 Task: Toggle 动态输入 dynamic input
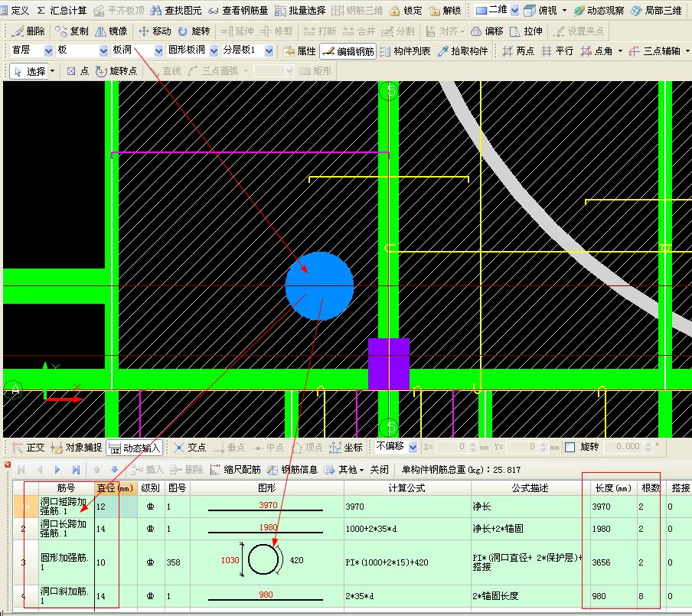point(135,447)
